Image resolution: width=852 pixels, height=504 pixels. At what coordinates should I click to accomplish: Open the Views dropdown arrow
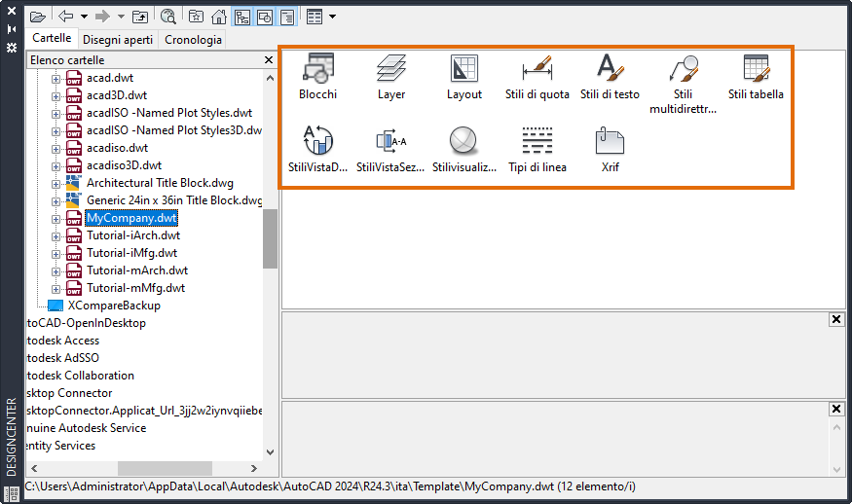point(333,17)
